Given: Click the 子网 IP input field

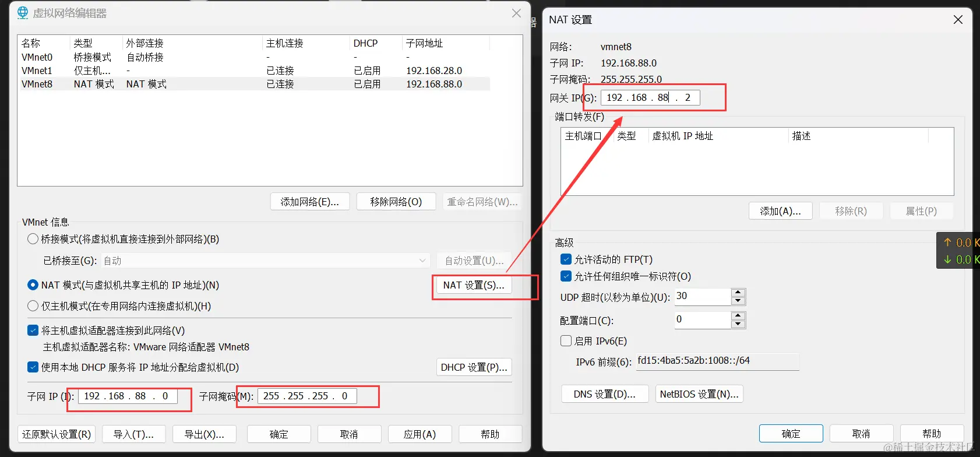Looking at the screenshot, I should (x=128, y=396).
